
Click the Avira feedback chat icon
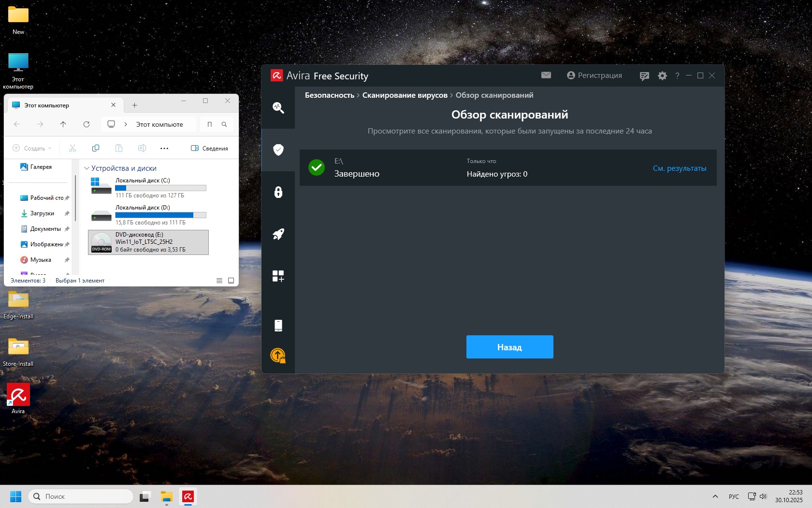click(x=644, y=76)
